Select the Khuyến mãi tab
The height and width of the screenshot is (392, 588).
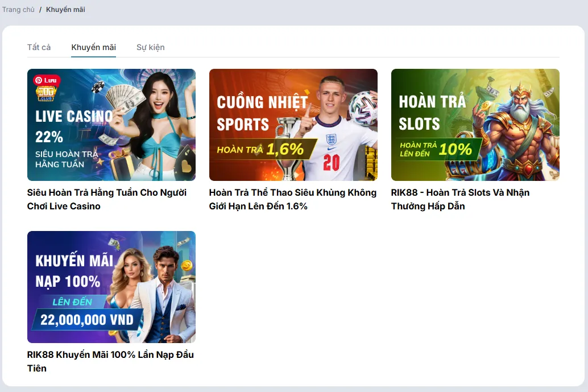pos(93,47)
